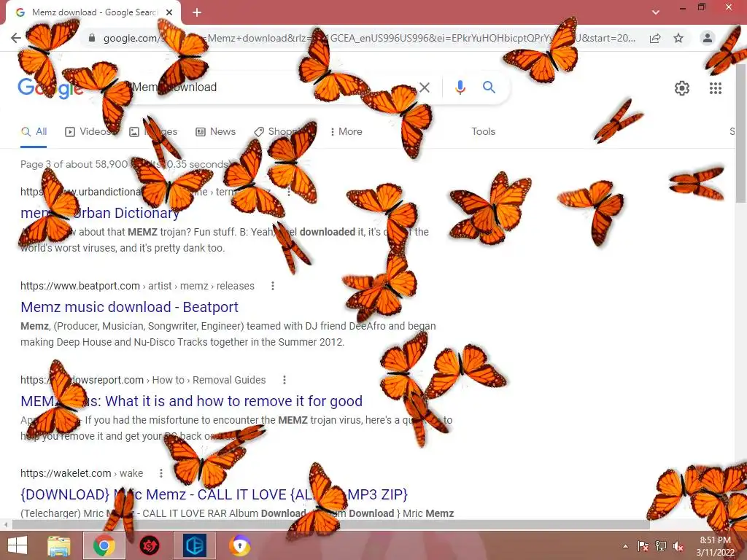
Task: Open Memz music download - Beatport link
Action: (x=129, y=307)
